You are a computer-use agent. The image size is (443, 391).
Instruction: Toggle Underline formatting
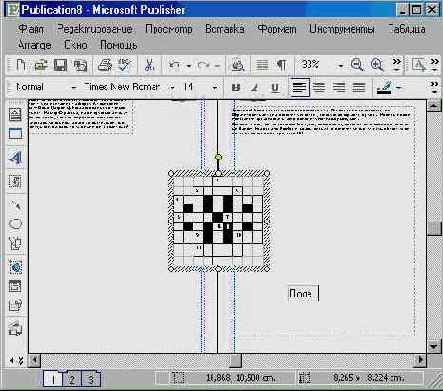(275, 88)
